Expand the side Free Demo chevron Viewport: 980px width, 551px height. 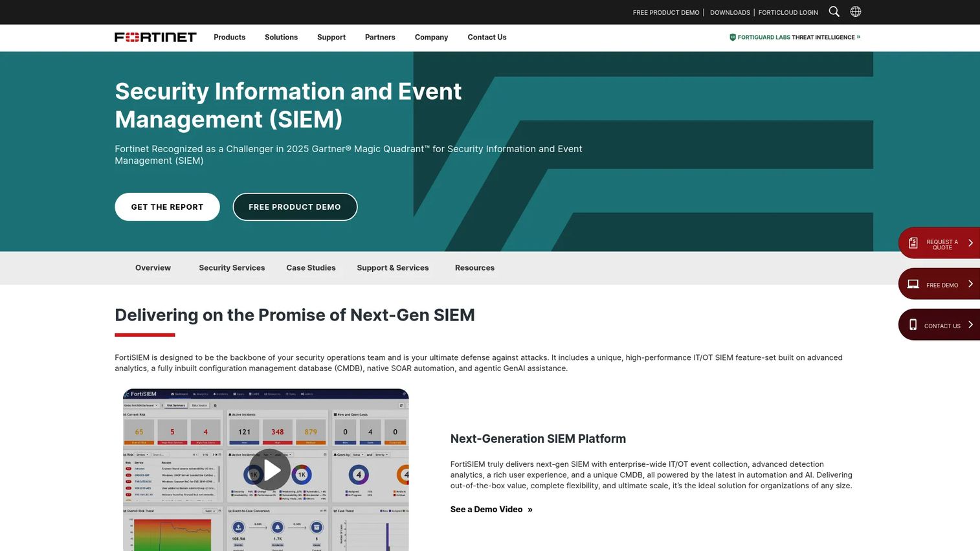970,284
